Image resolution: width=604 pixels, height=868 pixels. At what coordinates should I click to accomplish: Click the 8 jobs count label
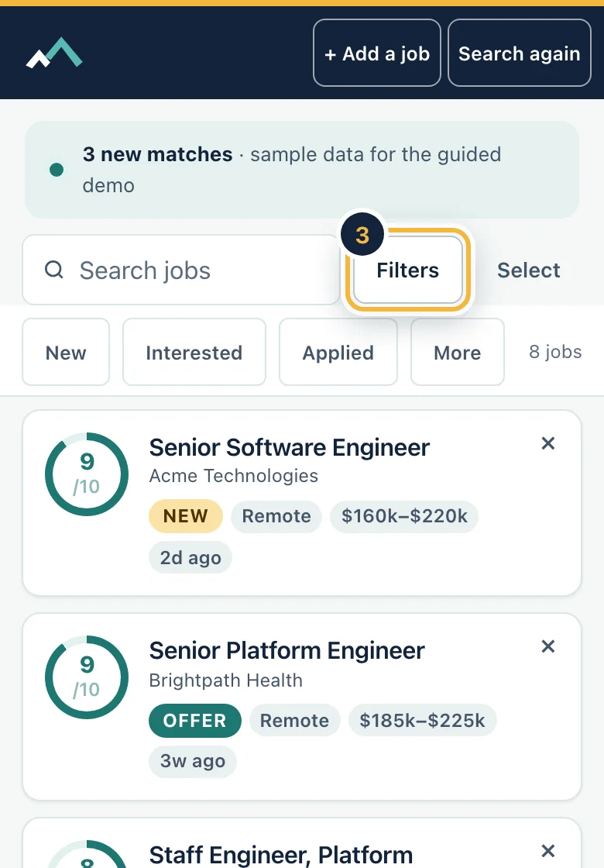[x=555, y=352]
